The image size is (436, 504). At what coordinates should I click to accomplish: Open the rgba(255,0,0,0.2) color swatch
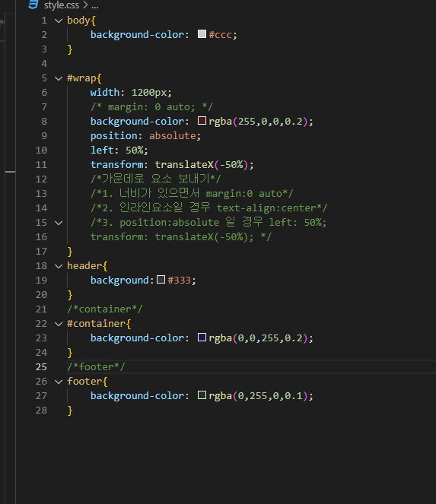[202, 121]
